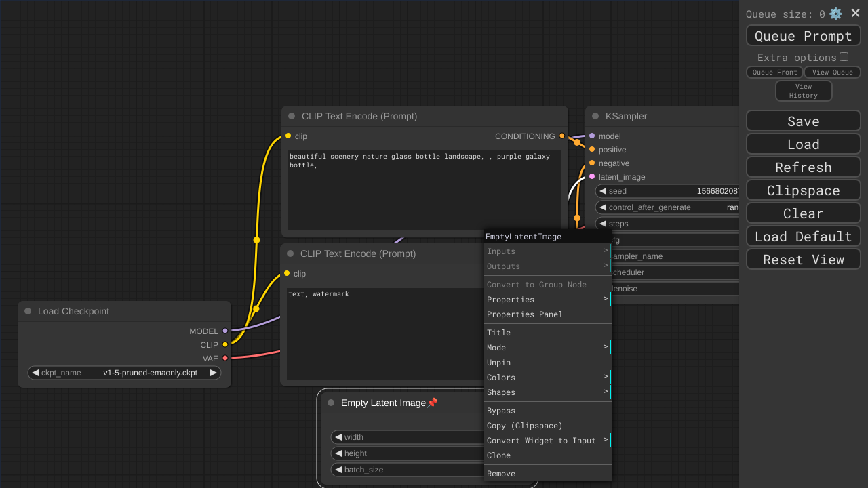This screenshot has height=488, width=868.
Task: Open the Mode submenu
Action: click(x=547, y=348)
